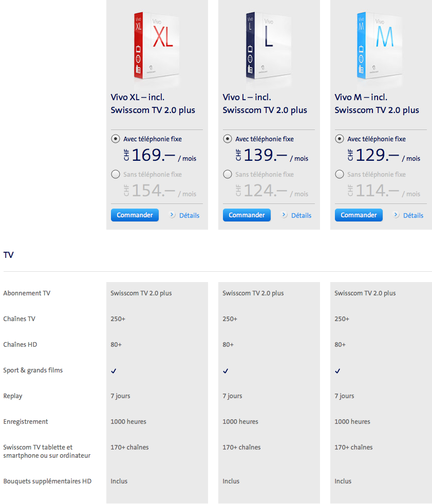Choose Vivo L sans téléphonie fixe
The height and width of the screenshot is (504, 432).
[x=228, y=175]
